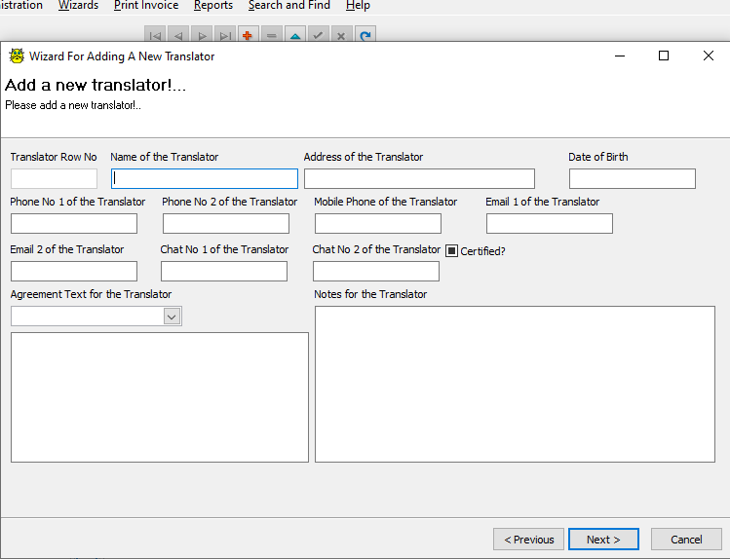This screenshot has width=730, height=560.
Task: Click the Address of the Translator field
Action: click(419, 178)
